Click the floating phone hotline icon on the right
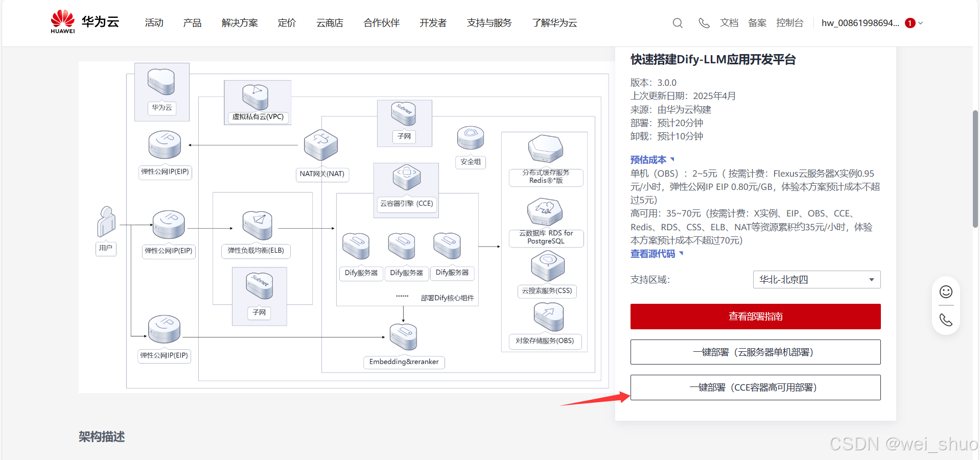This screenshot has width=980, height=460. point(945,320)
